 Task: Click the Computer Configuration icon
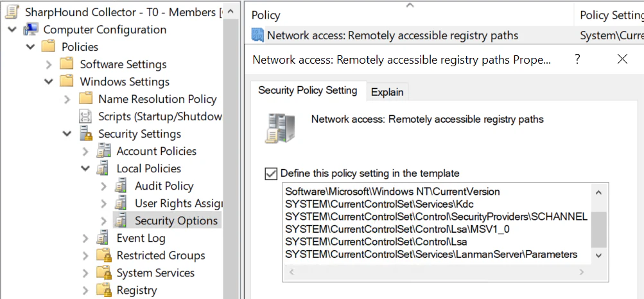(x=30, y=30)
